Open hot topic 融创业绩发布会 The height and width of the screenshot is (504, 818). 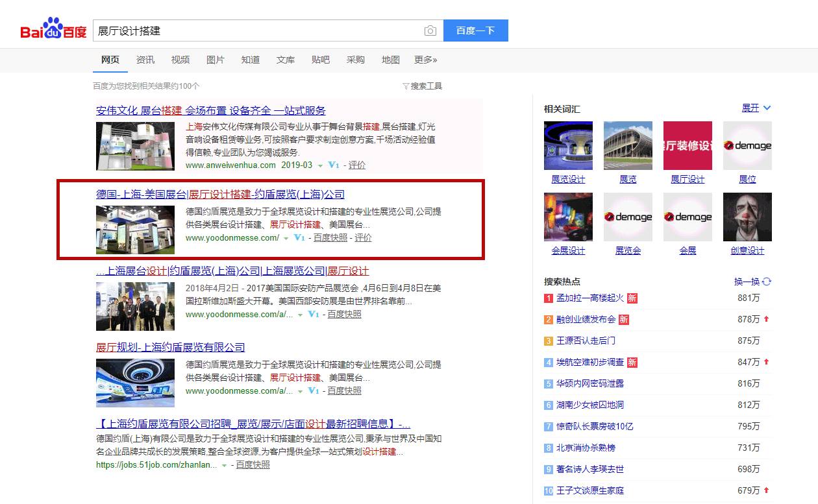(586, 319)
